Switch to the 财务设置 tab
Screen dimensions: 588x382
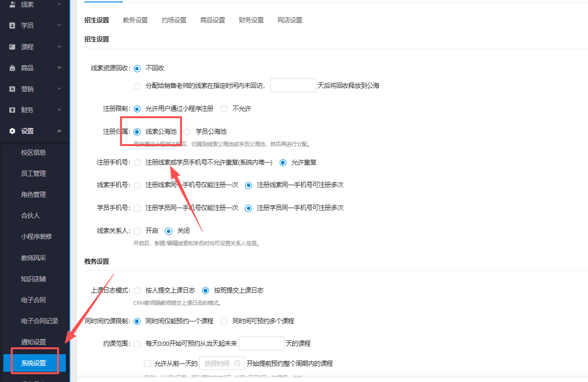tap(251, 20)
